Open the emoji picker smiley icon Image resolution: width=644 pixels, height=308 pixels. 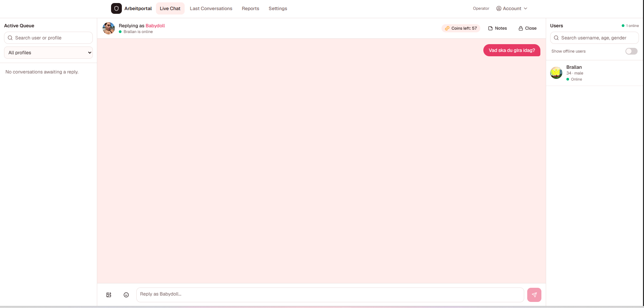click(x=126, y=295)
